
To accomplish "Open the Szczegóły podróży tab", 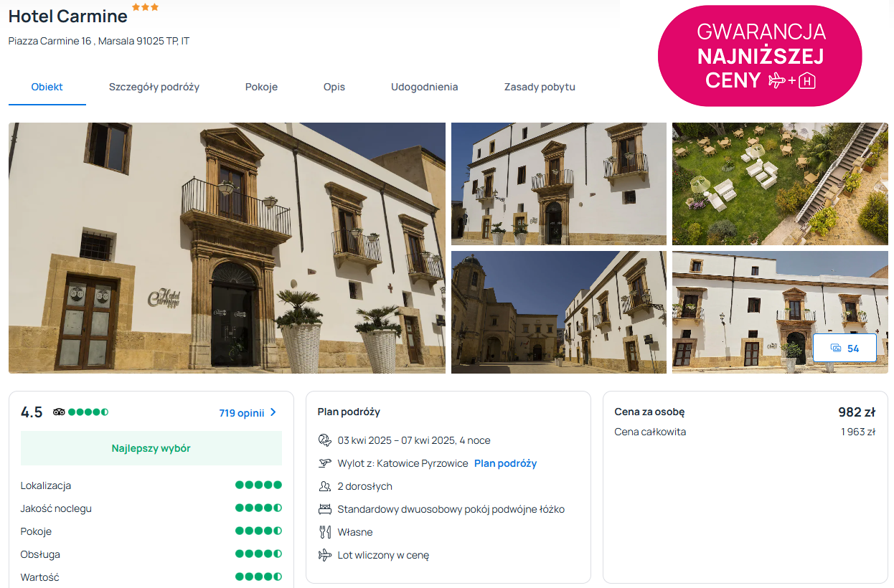I will click(x=154, y=87).
